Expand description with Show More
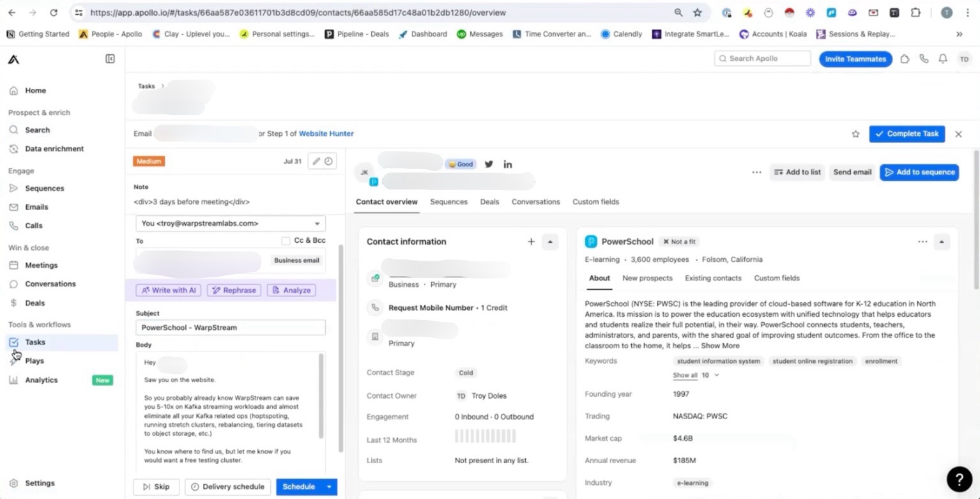Screen dimensions: 980x499 point(720,346)
